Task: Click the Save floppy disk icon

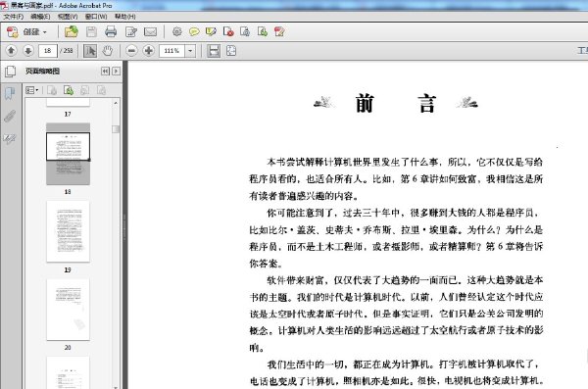Action: (x=91, y=32)
